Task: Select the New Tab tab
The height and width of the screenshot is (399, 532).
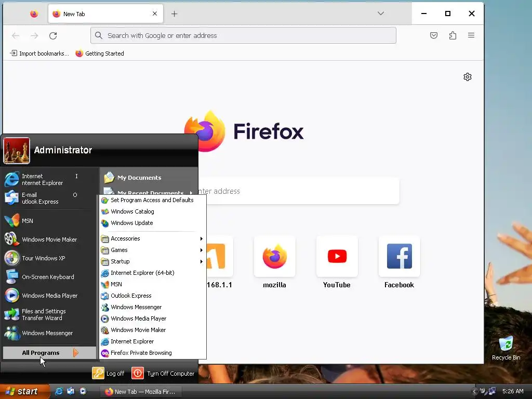Action: point(105,14)
